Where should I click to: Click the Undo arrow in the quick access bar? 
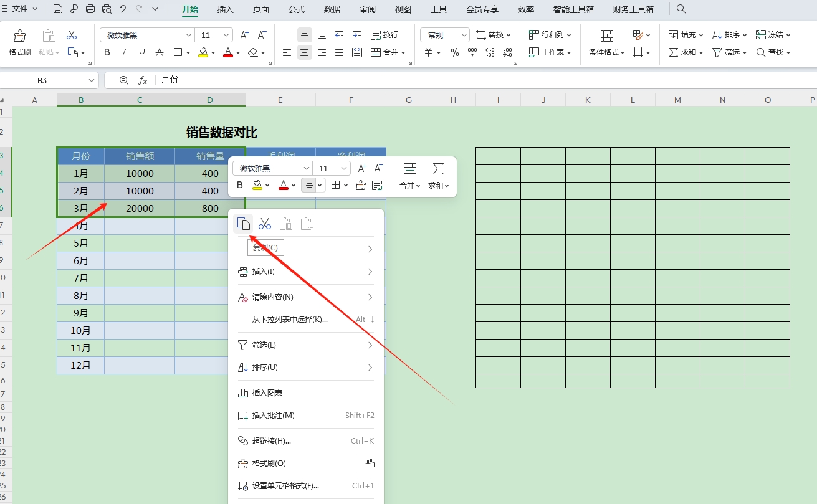pos(123,9)
